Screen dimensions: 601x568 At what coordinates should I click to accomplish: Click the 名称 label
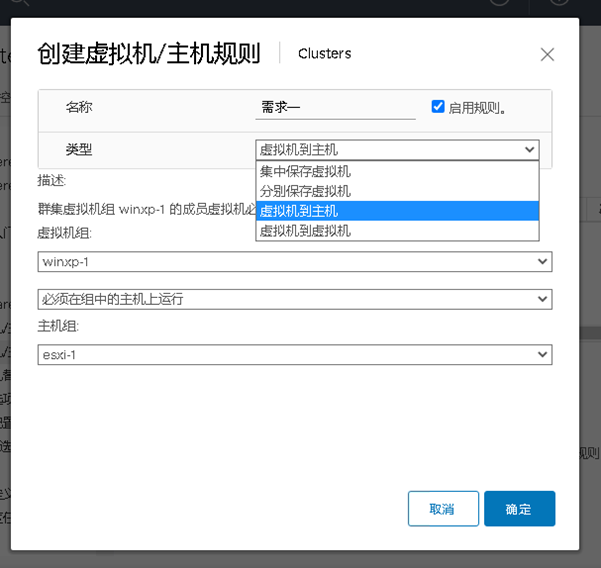pyautogui.click(x=79, y=107)
